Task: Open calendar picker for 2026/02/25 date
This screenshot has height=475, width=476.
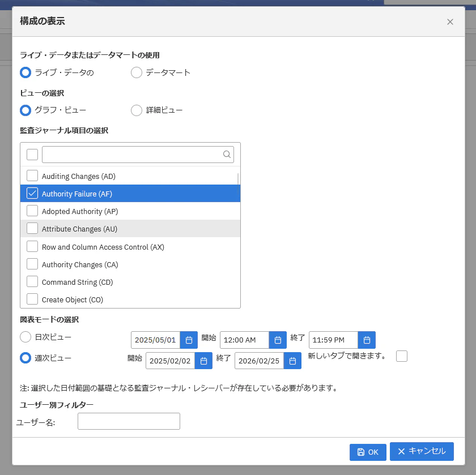Action: pyautogui.click(x=292, y=361)
